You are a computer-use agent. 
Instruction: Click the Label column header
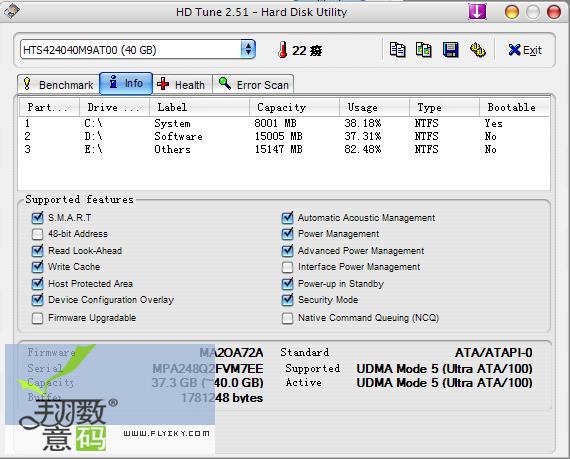[199, 107]
